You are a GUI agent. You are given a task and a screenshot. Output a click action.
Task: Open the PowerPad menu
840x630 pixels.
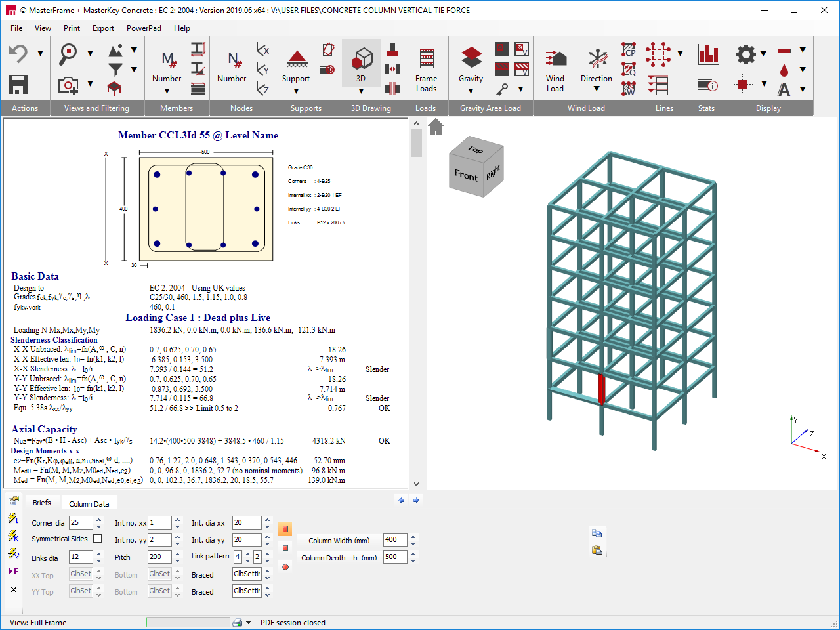click(x=144, y=28)
